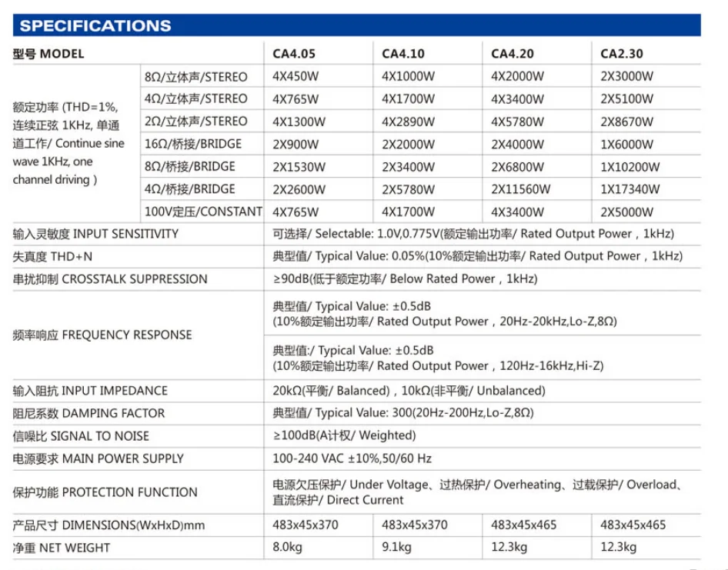Click the CA4.05 483x45x370 dimension cell

(x=305, y=525)
